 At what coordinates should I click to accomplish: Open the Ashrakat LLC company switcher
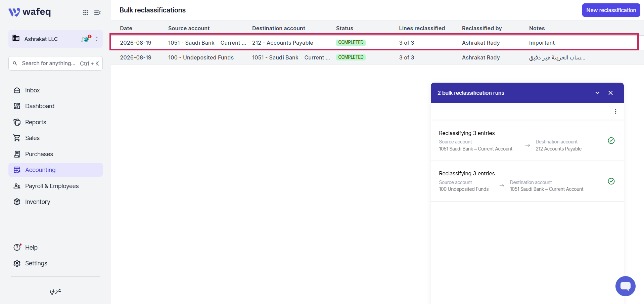pyautogui.click(x=55, y=39)
